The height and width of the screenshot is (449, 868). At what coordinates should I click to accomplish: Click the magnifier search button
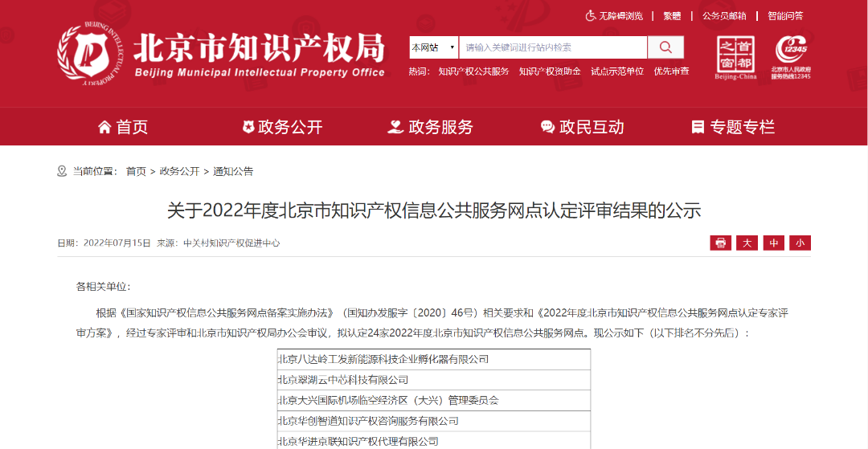tap(665, 47)
